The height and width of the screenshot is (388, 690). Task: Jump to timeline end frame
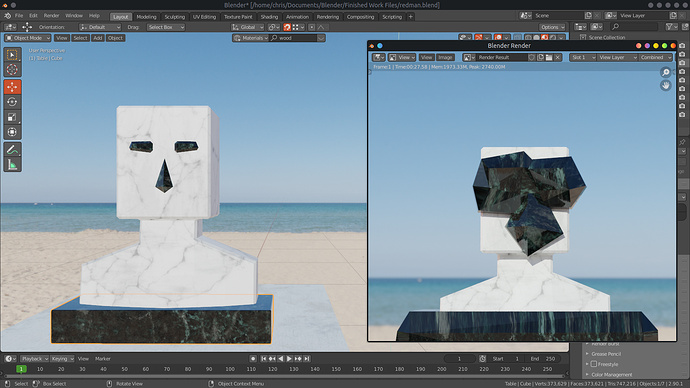(307, 359)
